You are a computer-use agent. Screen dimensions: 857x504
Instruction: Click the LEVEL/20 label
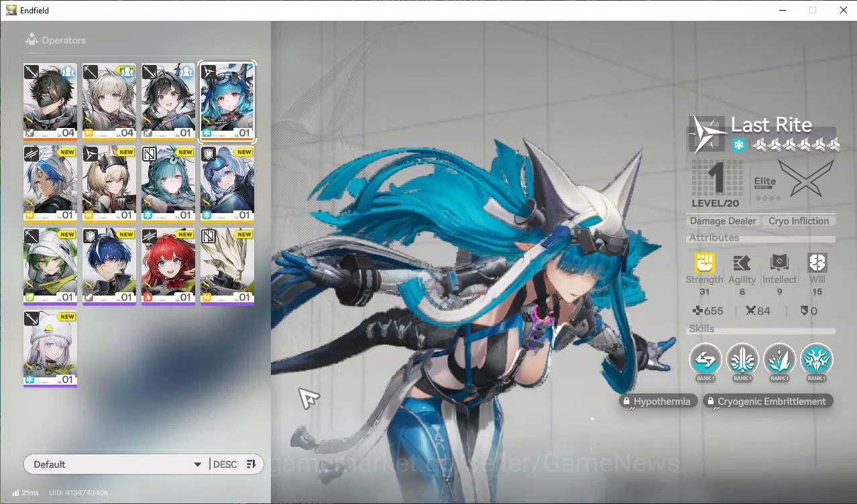[714, 203]
